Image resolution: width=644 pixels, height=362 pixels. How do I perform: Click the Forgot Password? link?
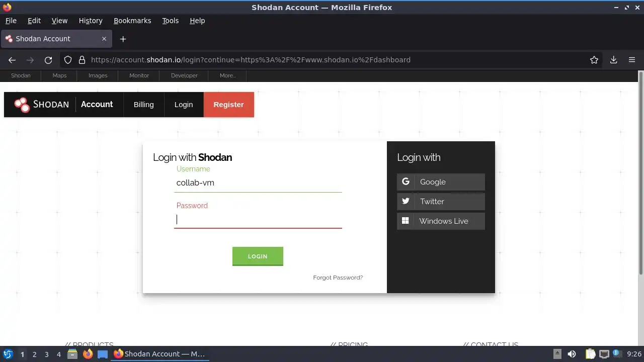click(338, 278)
